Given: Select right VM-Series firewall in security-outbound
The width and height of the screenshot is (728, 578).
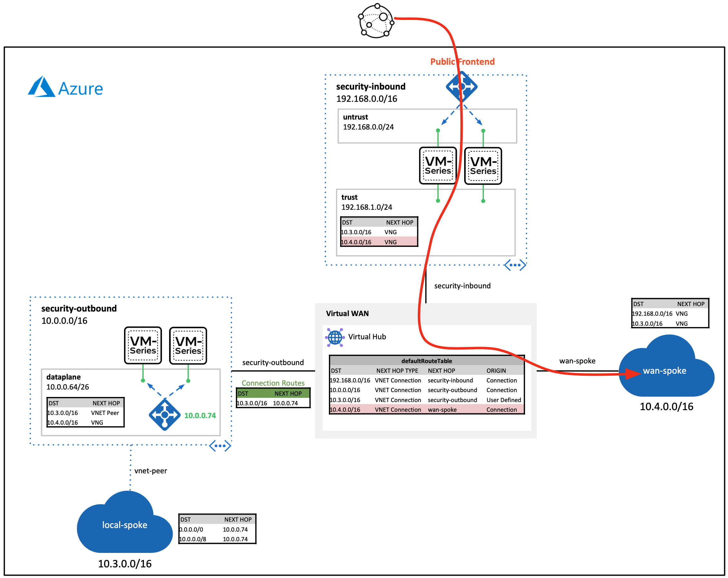Looking at the screenshot, I should 188,346.
